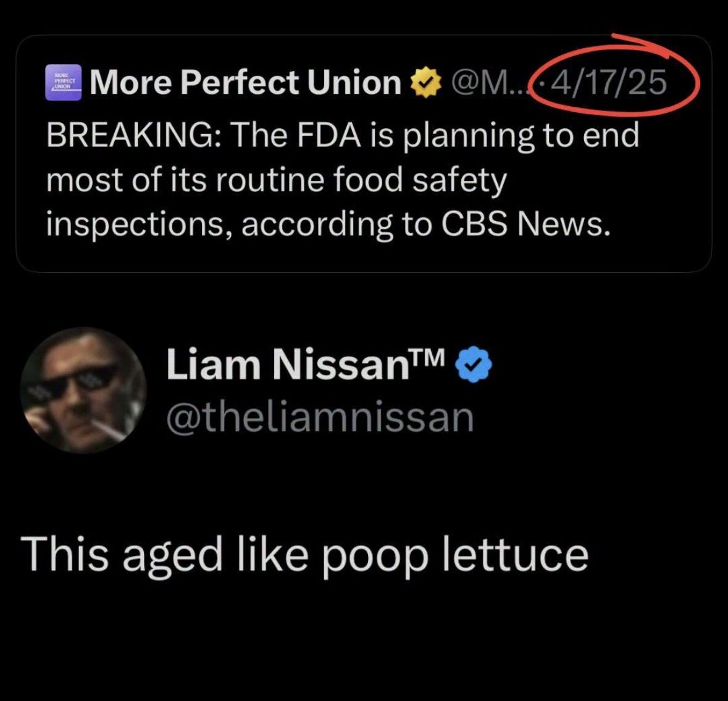Click the red circle annotation around the date

(x=614, y=77)
